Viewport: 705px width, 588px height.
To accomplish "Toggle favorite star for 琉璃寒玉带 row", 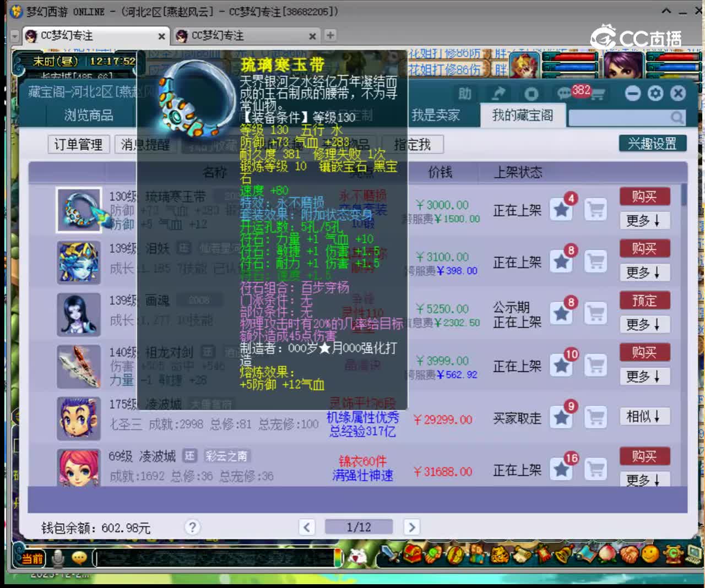I will pyautogui.click(x=561, y=210).
